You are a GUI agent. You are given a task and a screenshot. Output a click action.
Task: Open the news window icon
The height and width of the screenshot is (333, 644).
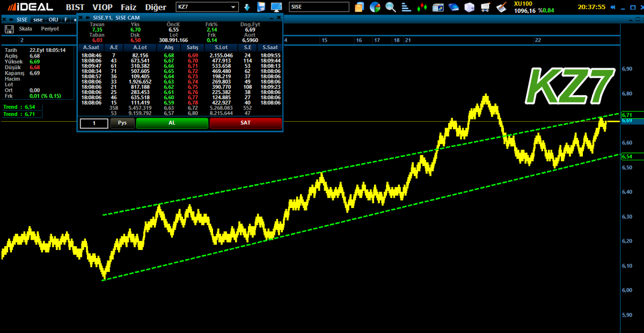438,8
